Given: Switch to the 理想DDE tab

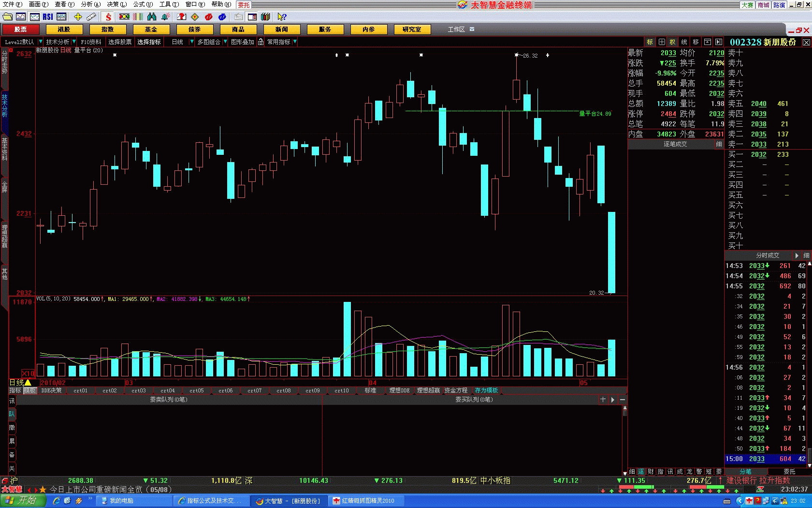Looking at the screenshot, I should pos(399,390).
